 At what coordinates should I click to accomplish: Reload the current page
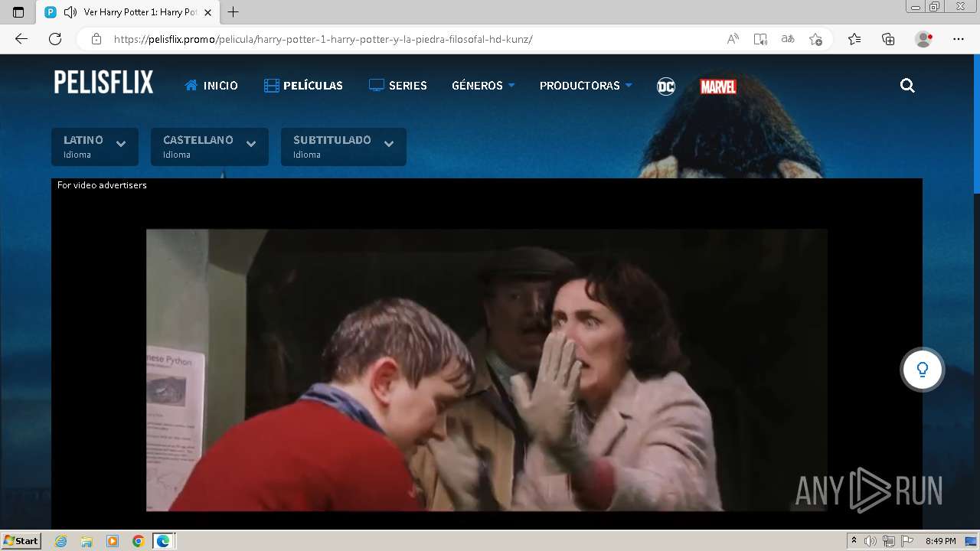pos(55,39)
